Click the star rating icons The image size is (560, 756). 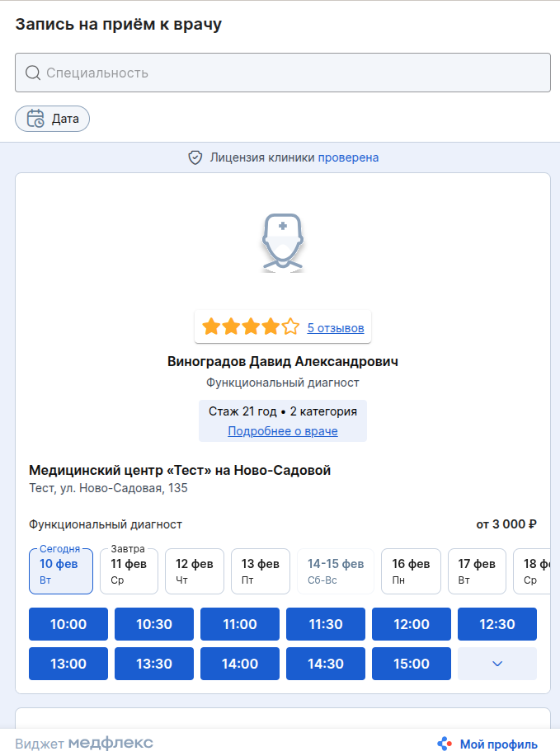coord(251,327)
